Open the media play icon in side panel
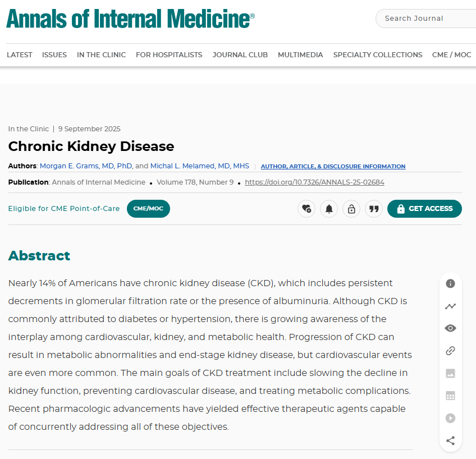 click(451, 418)
